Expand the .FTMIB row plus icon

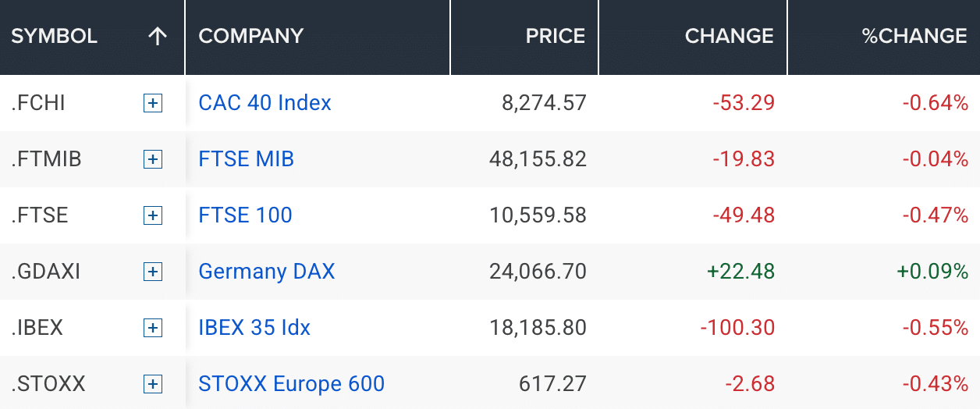[x=153, y=159]
